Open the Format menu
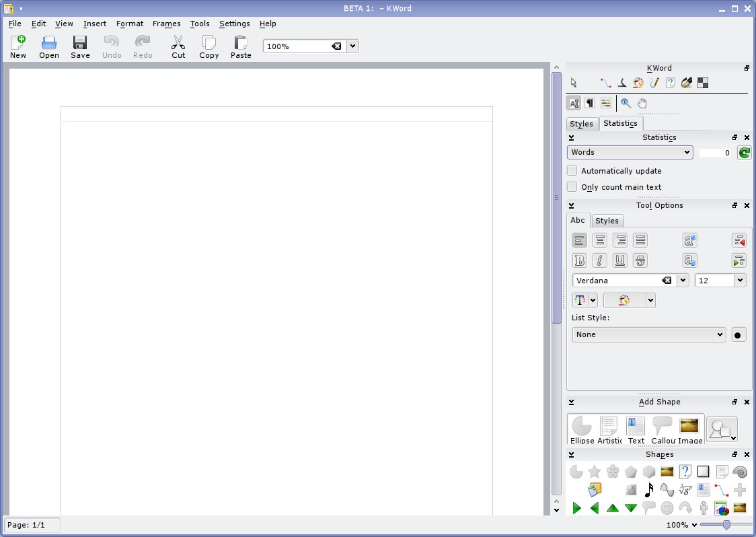The height and width of the screenshot is (537, 756). pyautogui.click(x=130, y=24)
